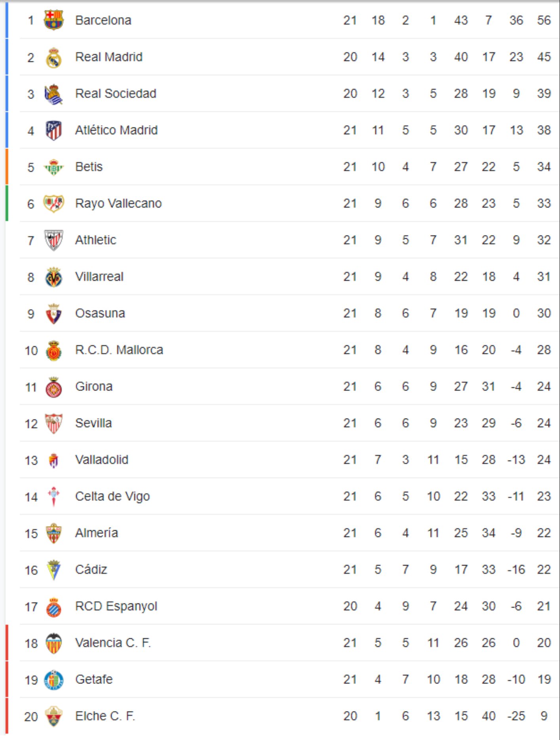Select the Athletic club crest
Screen dimensions: 560x740
pos(53,241)
